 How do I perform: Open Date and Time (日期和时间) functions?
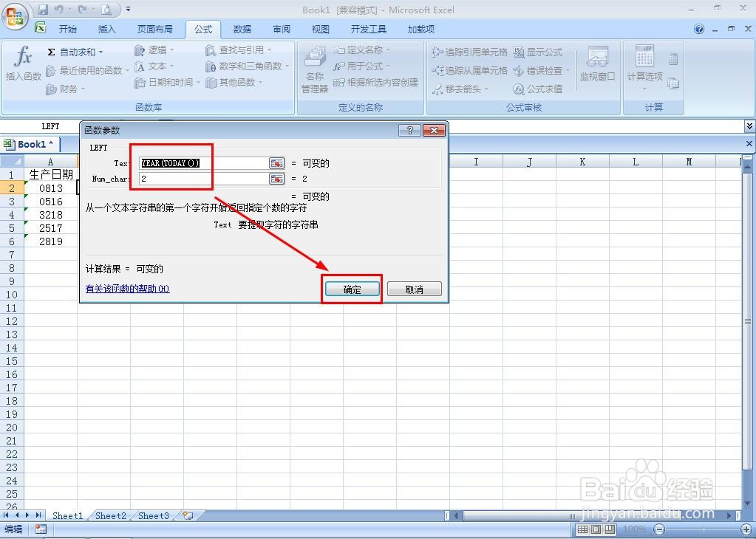167,83
